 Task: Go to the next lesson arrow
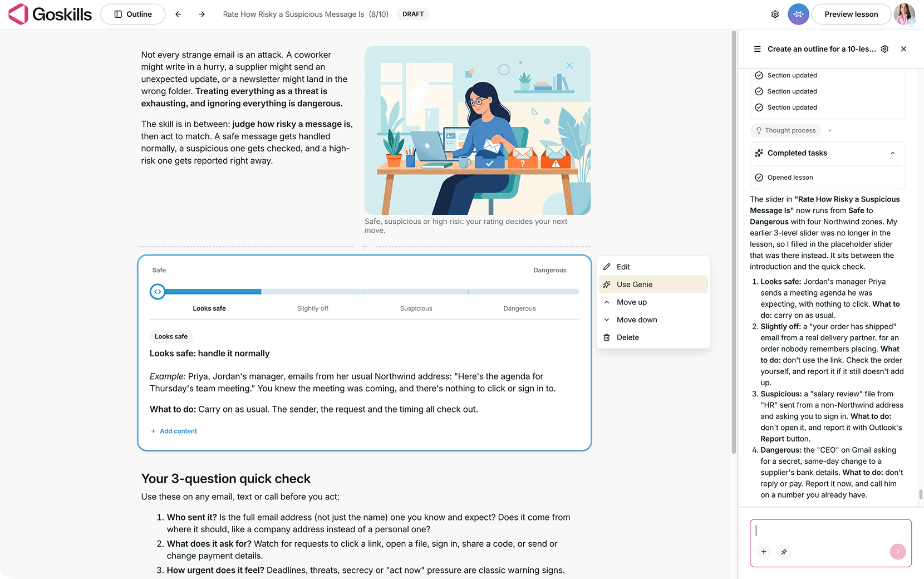tap(201, 14)
